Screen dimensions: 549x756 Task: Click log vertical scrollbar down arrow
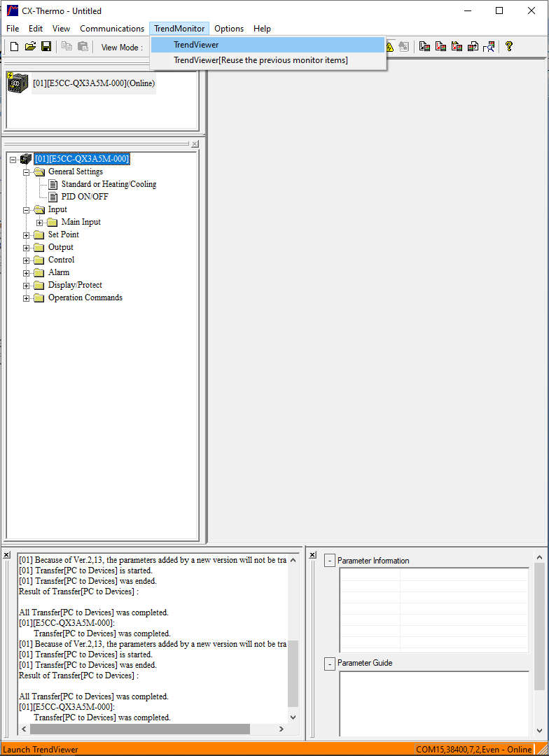[293, 717]
